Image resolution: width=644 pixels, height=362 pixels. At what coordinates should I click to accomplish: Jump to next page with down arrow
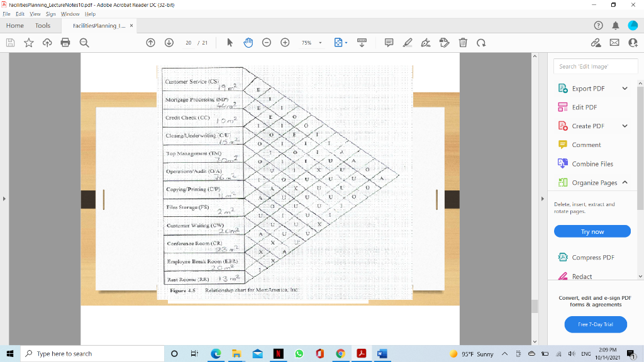click(x=169, y=42)
